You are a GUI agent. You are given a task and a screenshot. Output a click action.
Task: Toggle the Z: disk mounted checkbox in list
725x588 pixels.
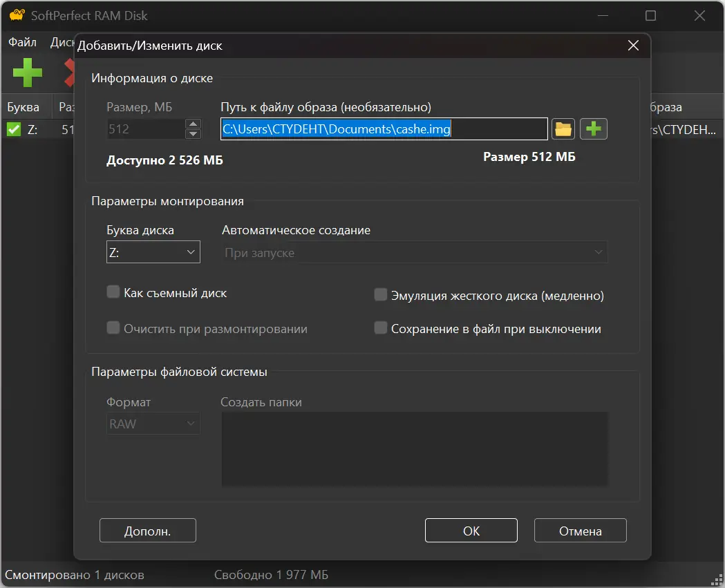click(x=14, y=129)
